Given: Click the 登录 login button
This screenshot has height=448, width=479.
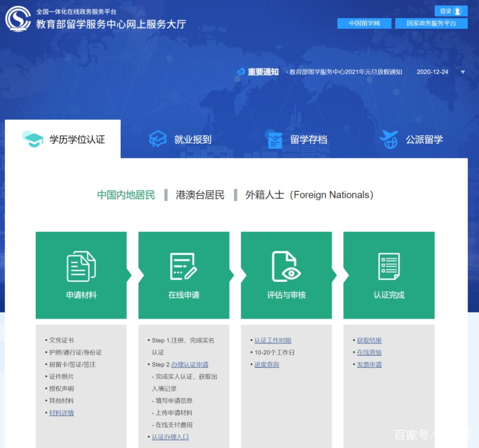Looking at the screenshot, I should (451, 11).
